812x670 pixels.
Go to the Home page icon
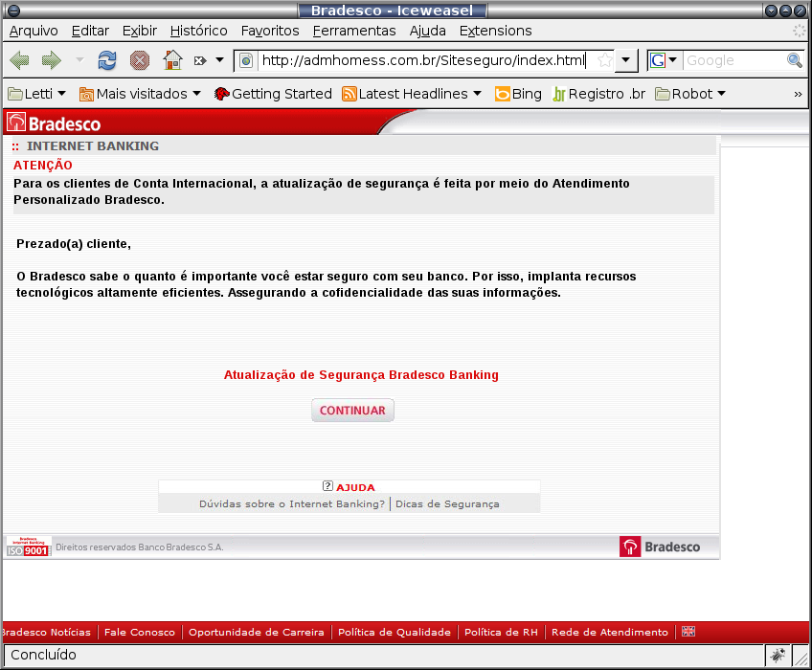point(172,60)
